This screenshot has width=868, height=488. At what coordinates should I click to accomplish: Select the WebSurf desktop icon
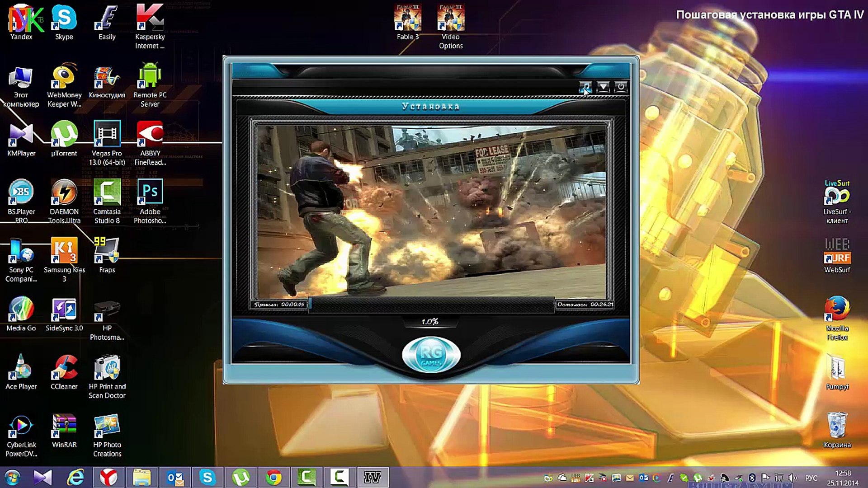837,256
